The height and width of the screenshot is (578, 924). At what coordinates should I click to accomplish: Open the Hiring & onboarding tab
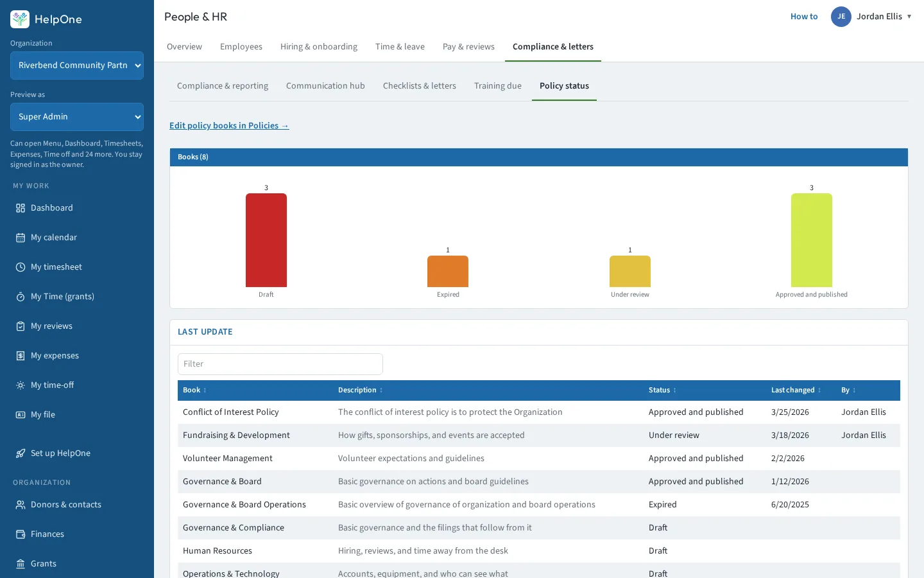tap(319, 47)
